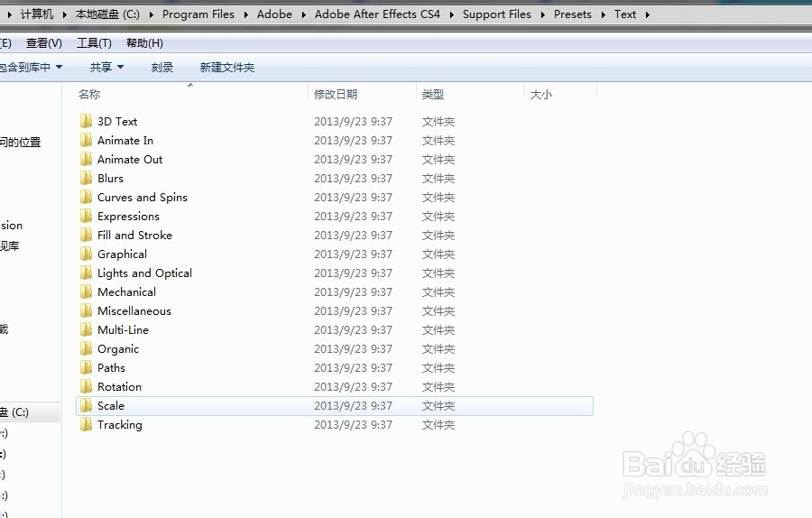Click the Miscellaneous folder icon

(x=86, y=310)
